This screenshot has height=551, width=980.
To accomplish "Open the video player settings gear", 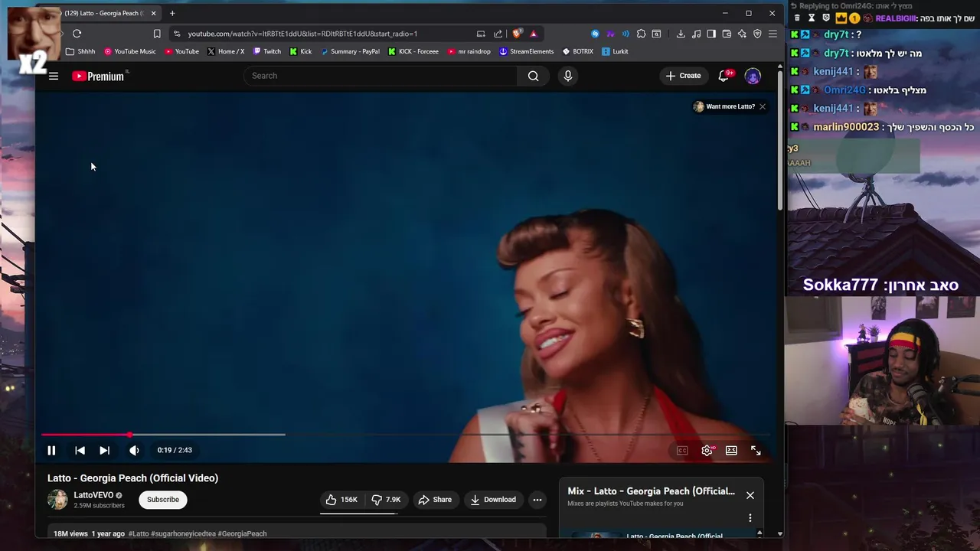I will [x=707, y=451].
